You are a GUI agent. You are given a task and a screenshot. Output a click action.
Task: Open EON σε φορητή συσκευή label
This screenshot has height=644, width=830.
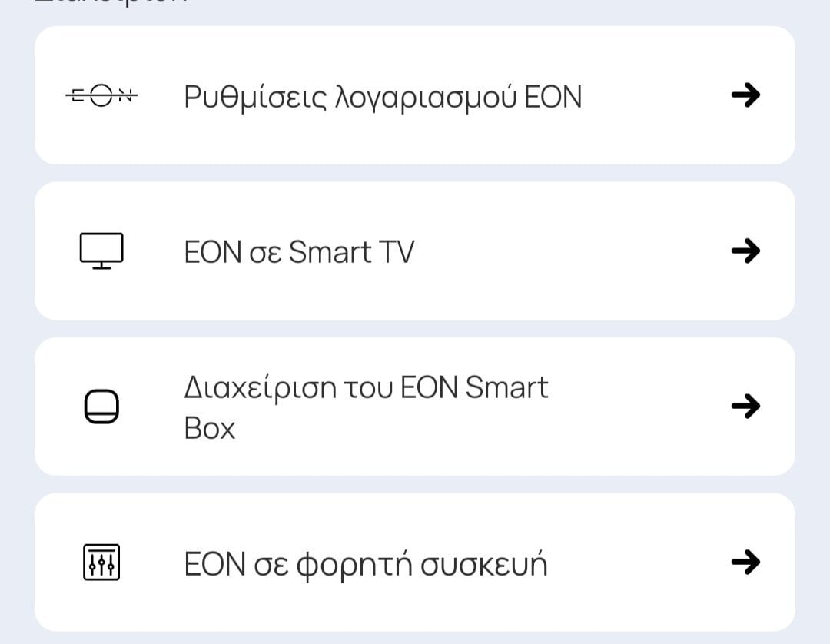(366, 564)
